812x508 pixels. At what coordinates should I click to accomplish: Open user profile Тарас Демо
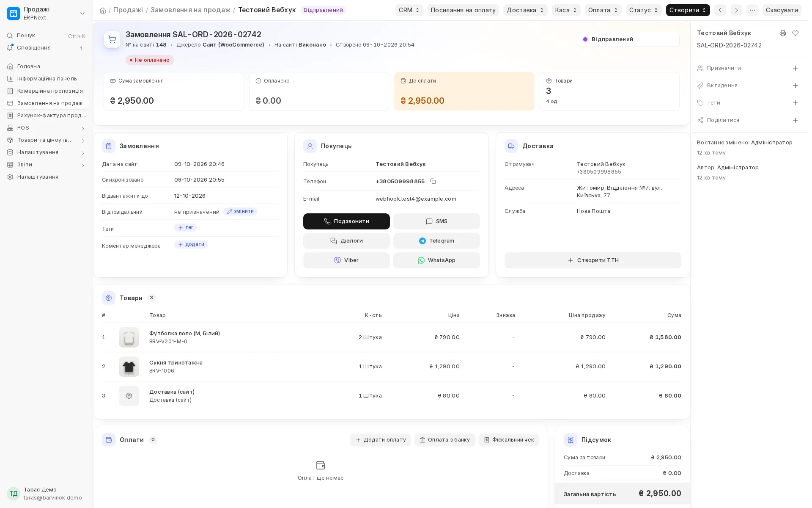(x=46, y=494)
